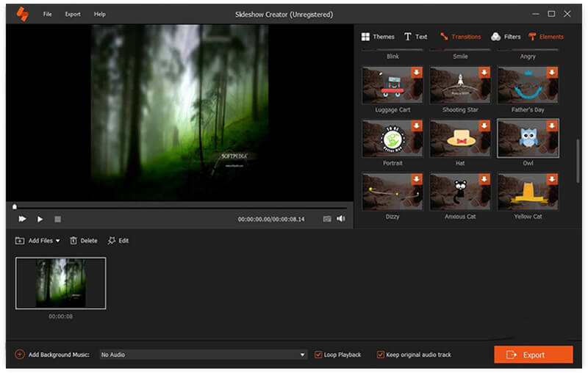588x373 pixels.
Task: Click the fast play button
Action: [22, 219]
